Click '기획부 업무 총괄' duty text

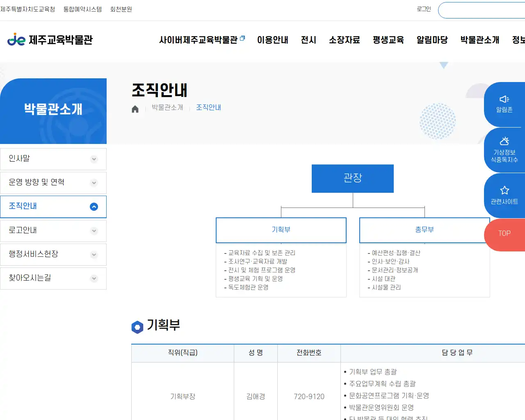[x=373, y=372]
